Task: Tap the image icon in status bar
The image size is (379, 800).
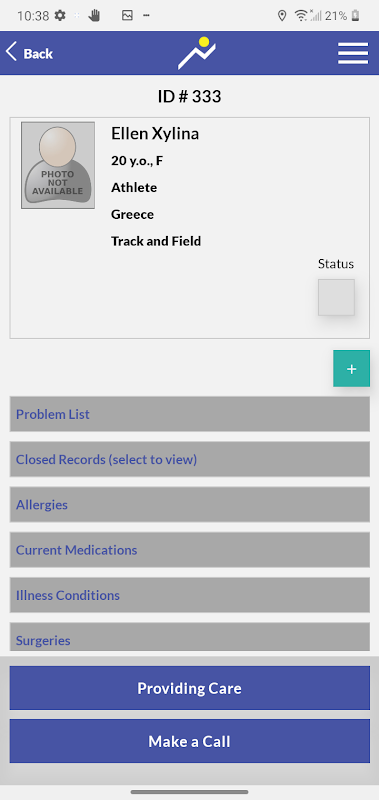Action: (127, 16)
